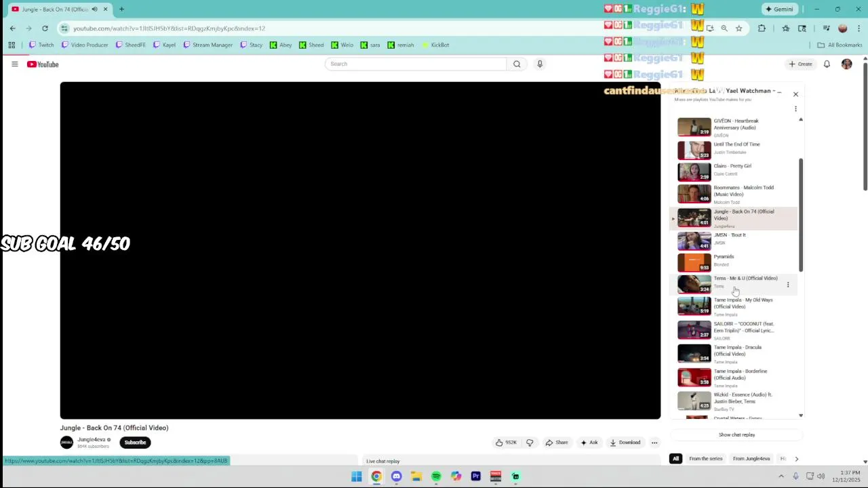Viewport: 868px width, 488px height.
Task: Select SAILORR COCONUT in playlist
Action: coord(734,330)
